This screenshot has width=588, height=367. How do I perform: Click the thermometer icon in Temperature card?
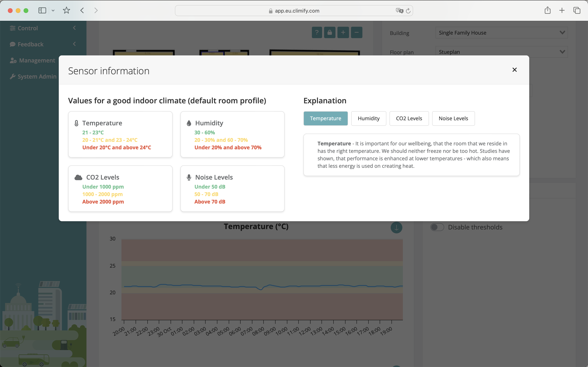coord(76,123)
